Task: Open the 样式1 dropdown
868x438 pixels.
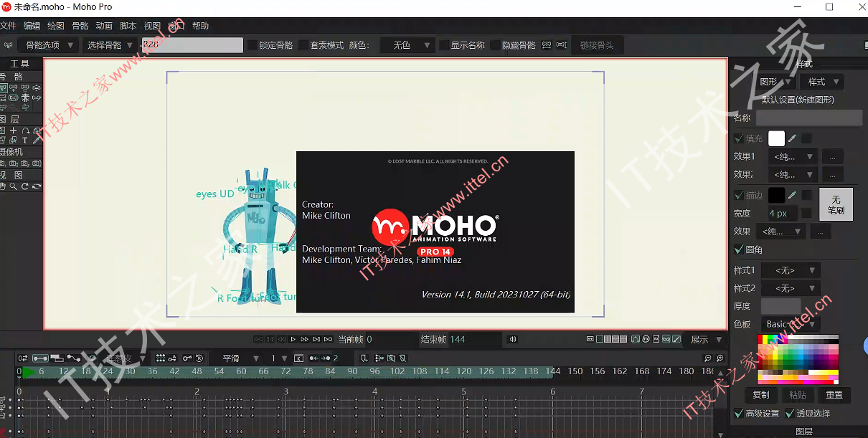Action: point(791,270)
